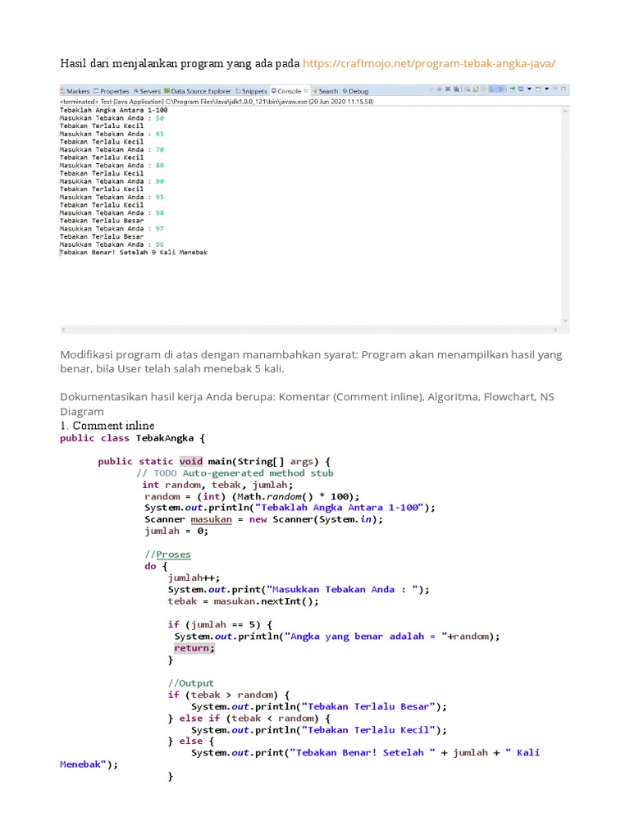Click 'tebak = masukan.nextInt();' code line
630x840 pixels.
[243, 601]
